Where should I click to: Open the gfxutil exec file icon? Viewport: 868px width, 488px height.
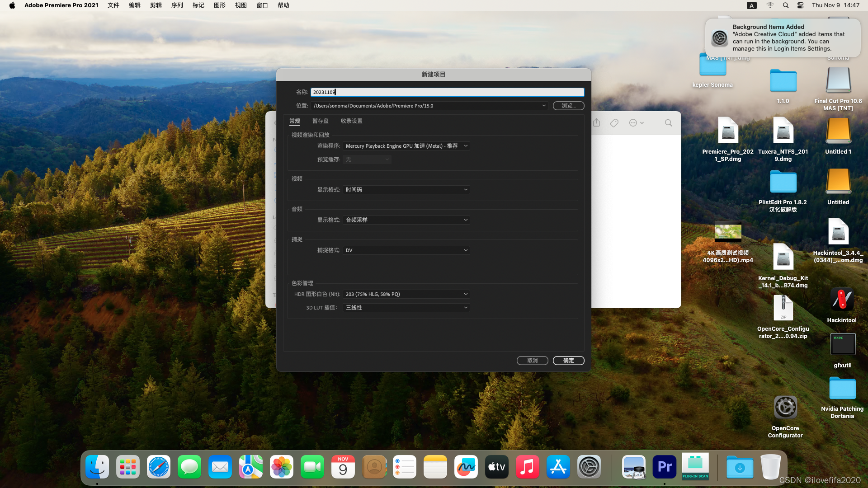click(842, 345)
